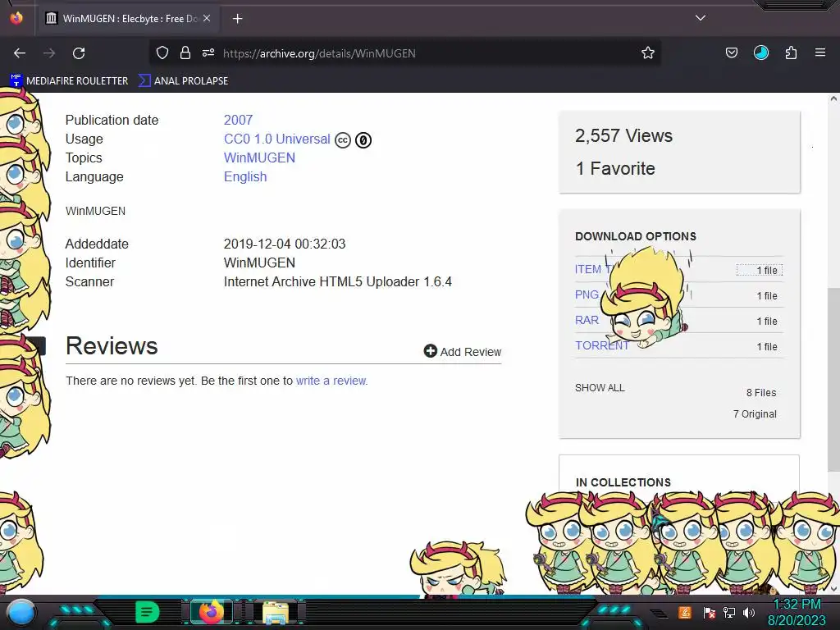Go back to the previous page
Screen dimensions: 840x630
click(x=20, y=53)
